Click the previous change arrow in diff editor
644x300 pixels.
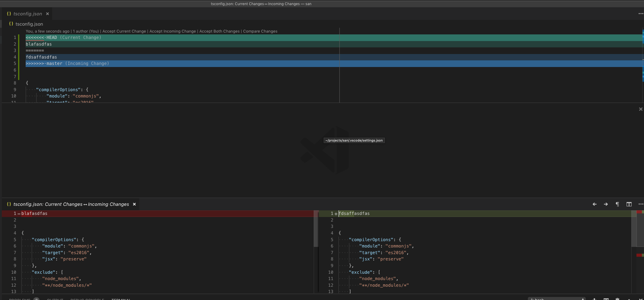tap(595, 204)
